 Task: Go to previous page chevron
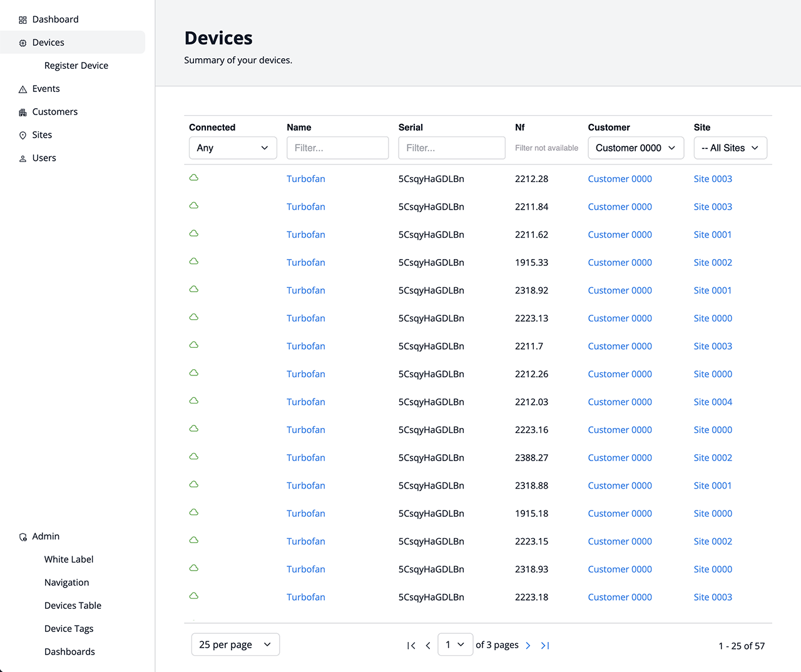[x=428, y=645]
